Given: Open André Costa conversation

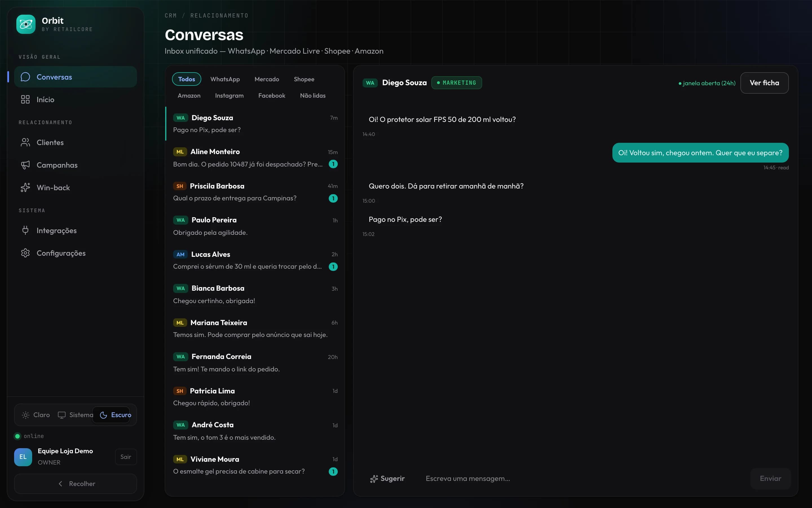Looking at the screenshot, I should 255,431.
